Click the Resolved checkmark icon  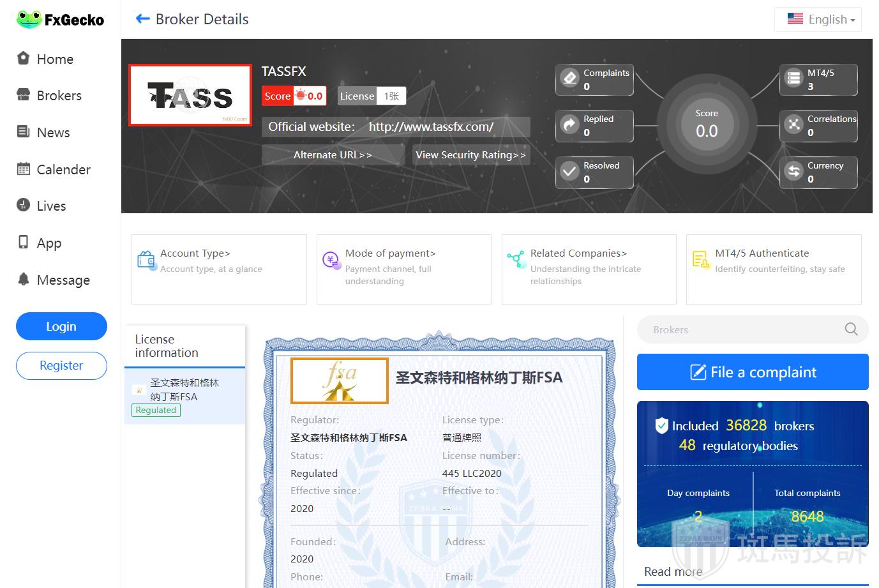pyautogui.click(x=569, y=171)
